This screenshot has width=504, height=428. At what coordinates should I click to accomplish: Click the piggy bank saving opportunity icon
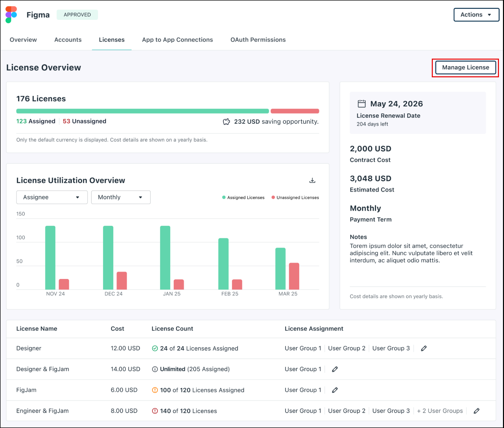click(x=226, y=122)
